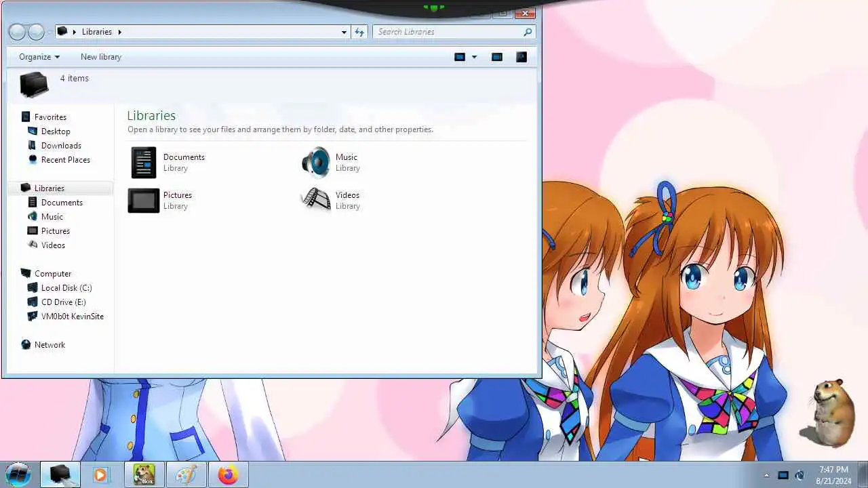Launch Windows Media Player from taskbar
The height and width of the screenshot is (488, 868).
pyautogui.click(x=101, y=474)
